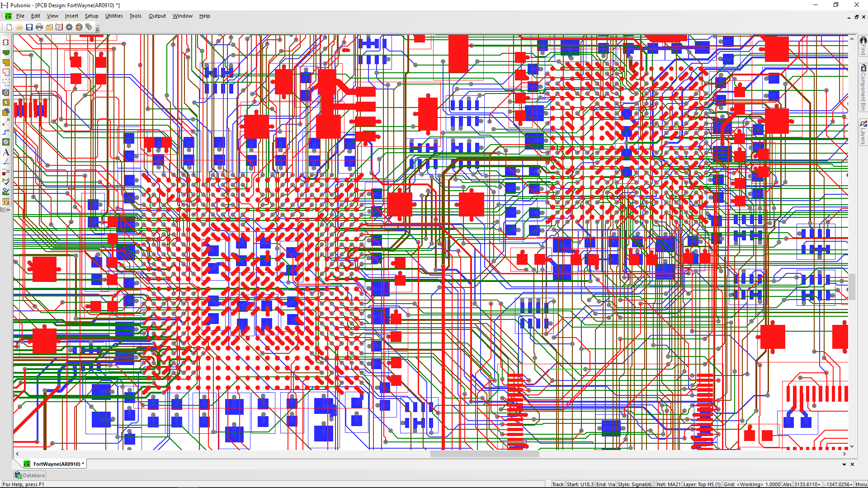Open the Colours palette icon

pos(79,27)
